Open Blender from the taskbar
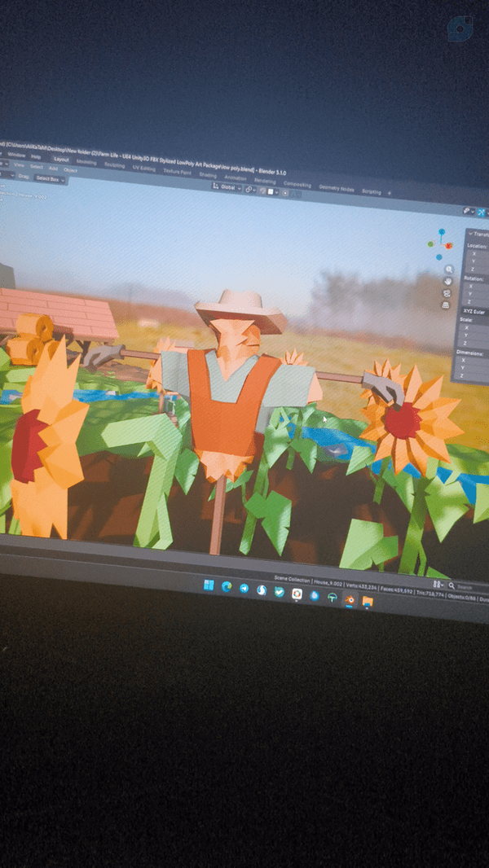This screenshot has width=489, height=868. (350, 599)
